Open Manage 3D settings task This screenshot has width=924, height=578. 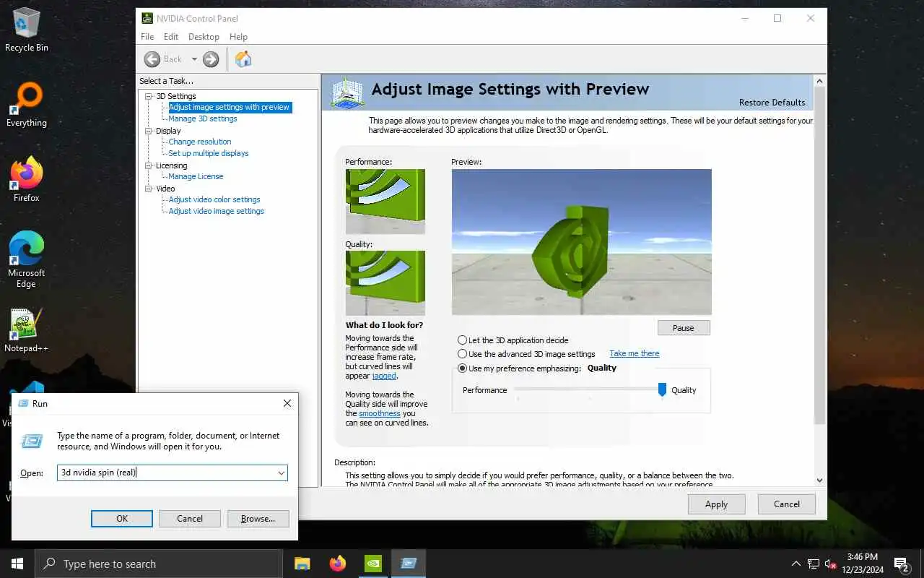(203, 118)
